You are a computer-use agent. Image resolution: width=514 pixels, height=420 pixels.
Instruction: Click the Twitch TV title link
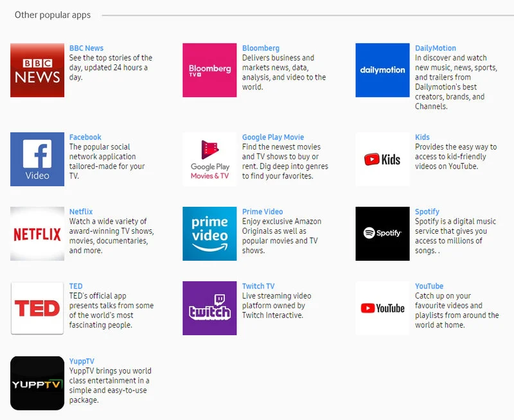pyautogui.click(x=258, y=286)
